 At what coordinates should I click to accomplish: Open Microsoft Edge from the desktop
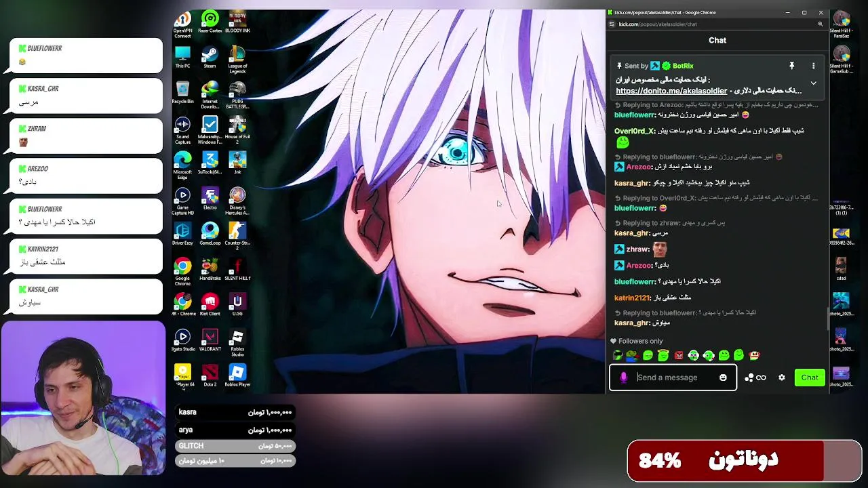[182, 165]
